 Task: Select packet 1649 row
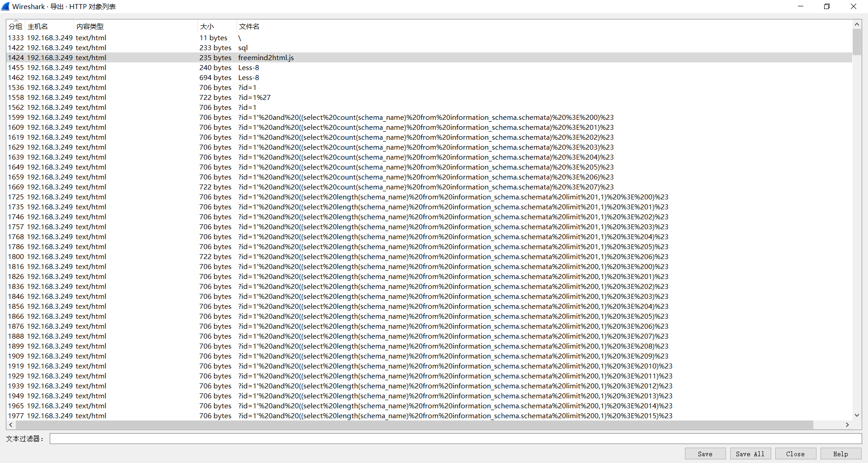(429, 167)
